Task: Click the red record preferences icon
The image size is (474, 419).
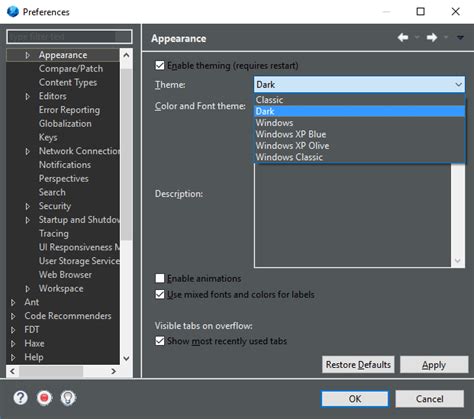Action: pyautogui.click(x=44, y=398)
